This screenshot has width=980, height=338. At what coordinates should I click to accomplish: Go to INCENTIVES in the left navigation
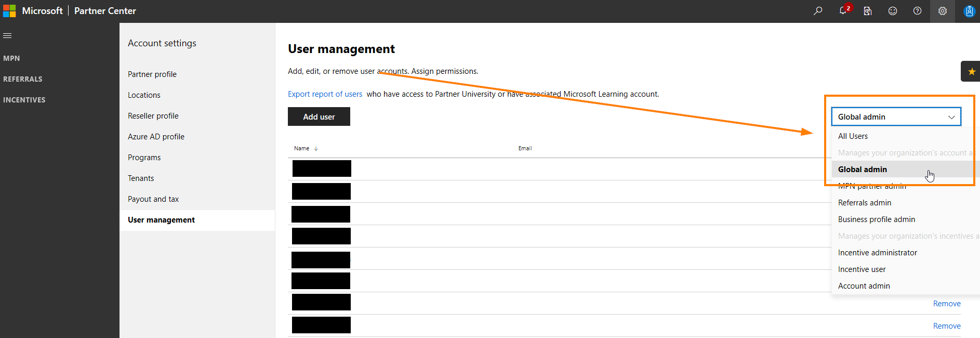click(x=24, y=100)
